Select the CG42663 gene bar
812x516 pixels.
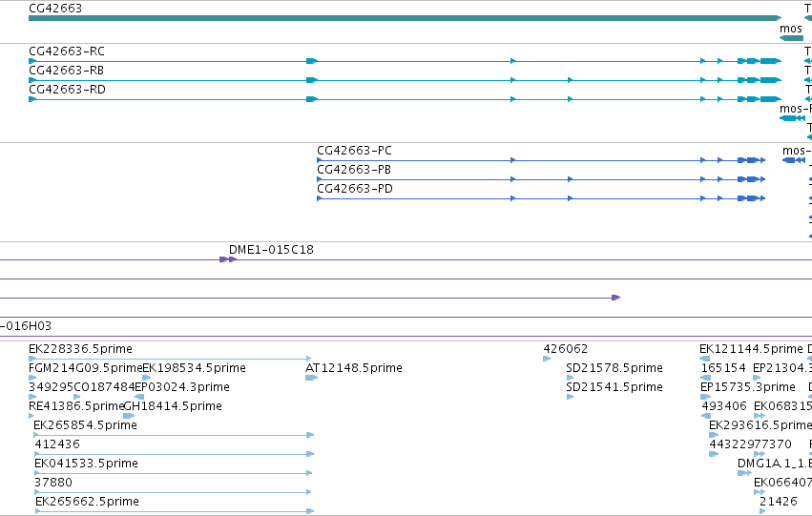(405, 18)
